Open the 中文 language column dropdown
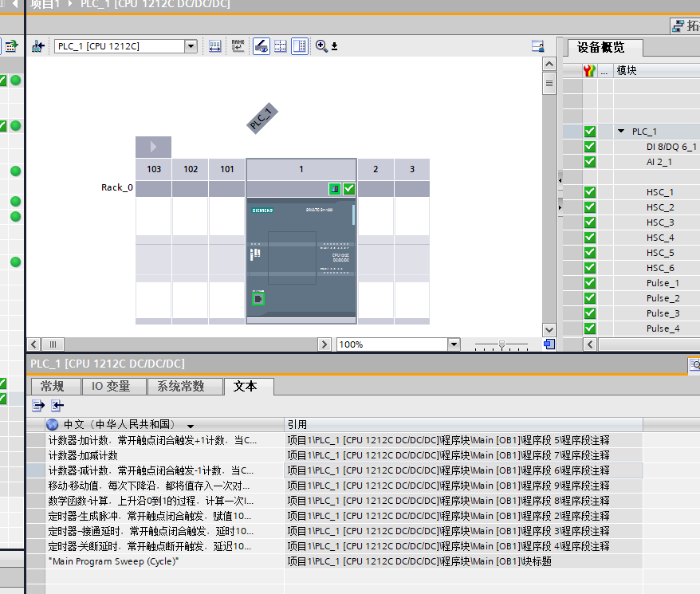The height and width of the screenshot is (594, 700). 191,426
